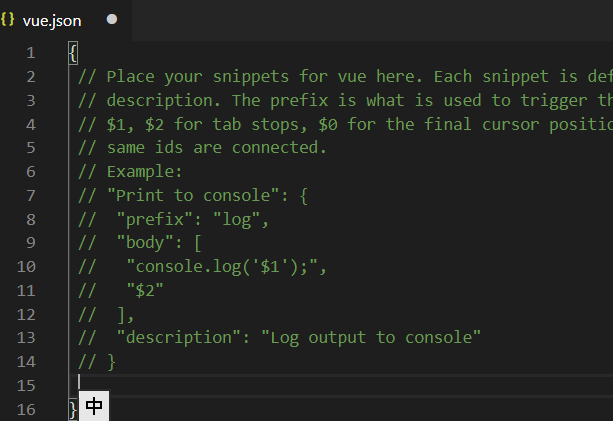Click "Log output to console" text
This screenshot has height=421, width=613.
pos(370,337)
